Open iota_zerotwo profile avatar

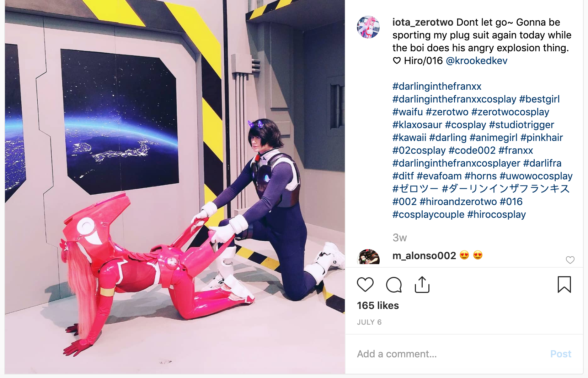pos(368,27)
